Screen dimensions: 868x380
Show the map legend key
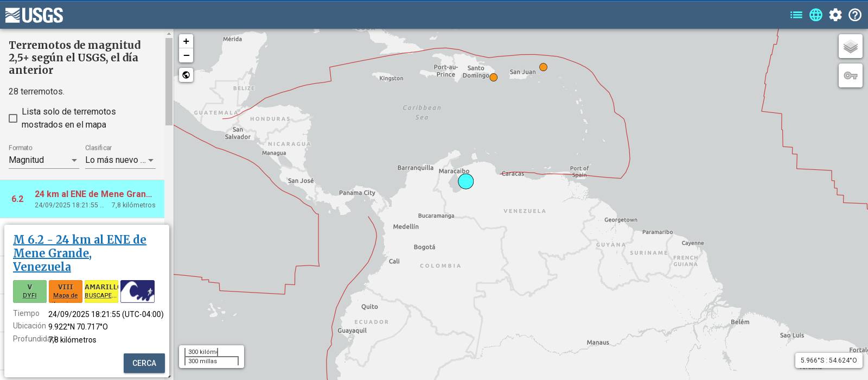coord(850,75)
